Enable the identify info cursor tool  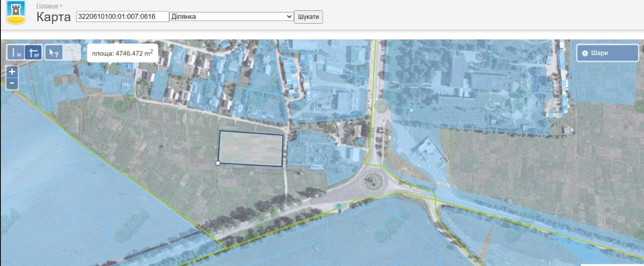[54, 52]
